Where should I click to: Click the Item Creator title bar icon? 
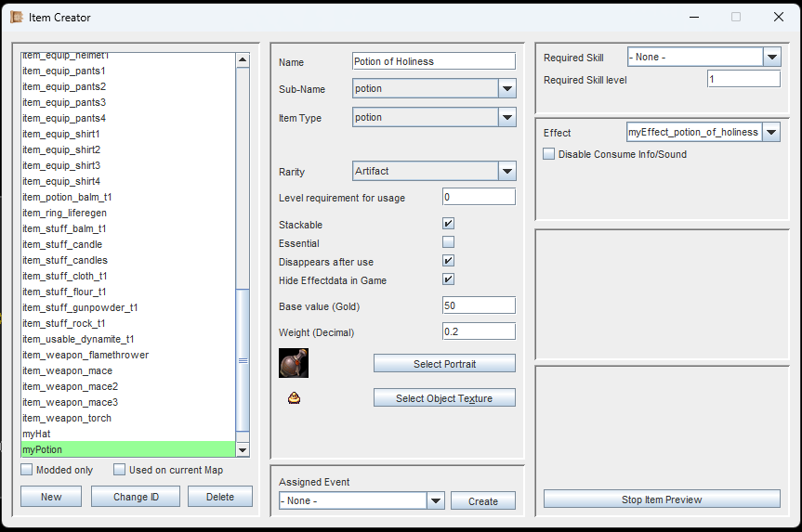(17, 17)
